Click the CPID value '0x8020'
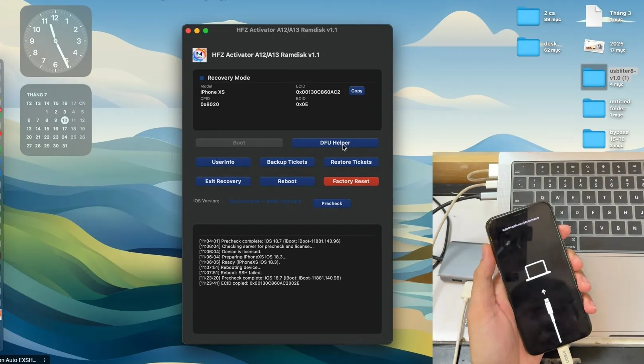Screen dimensions: 644x364 point(209,104)
